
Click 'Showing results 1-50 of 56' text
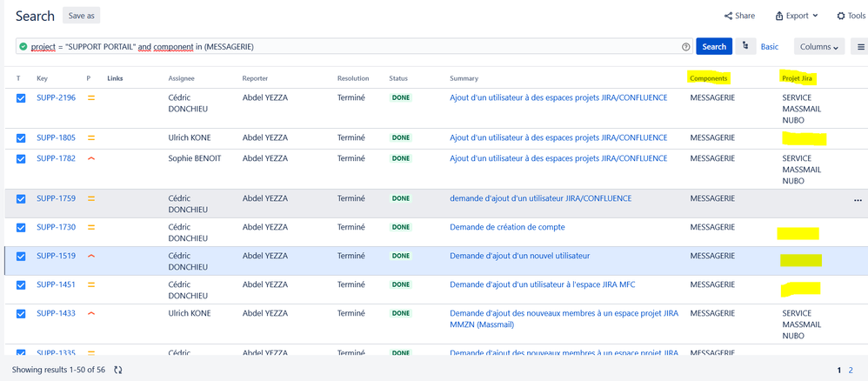[x=60, y=370]
